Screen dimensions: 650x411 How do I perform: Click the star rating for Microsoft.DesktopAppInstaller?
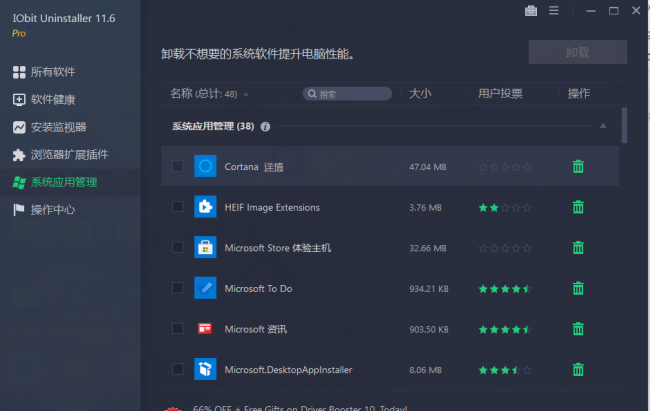click(x=505, y=370)
